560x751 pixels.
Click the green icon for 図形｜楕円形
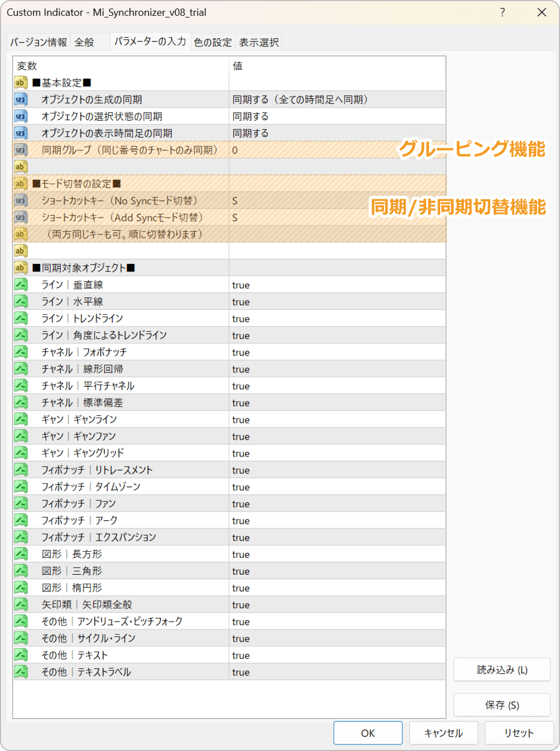20,587
